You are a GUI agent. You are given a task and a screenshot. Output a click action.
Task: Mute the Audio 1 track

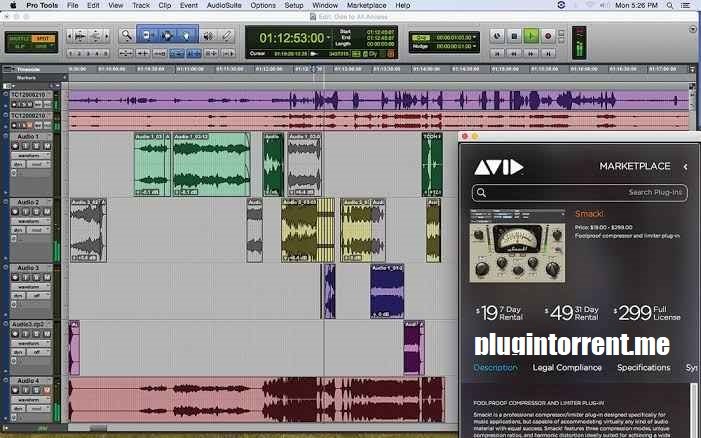pos(47,146)
